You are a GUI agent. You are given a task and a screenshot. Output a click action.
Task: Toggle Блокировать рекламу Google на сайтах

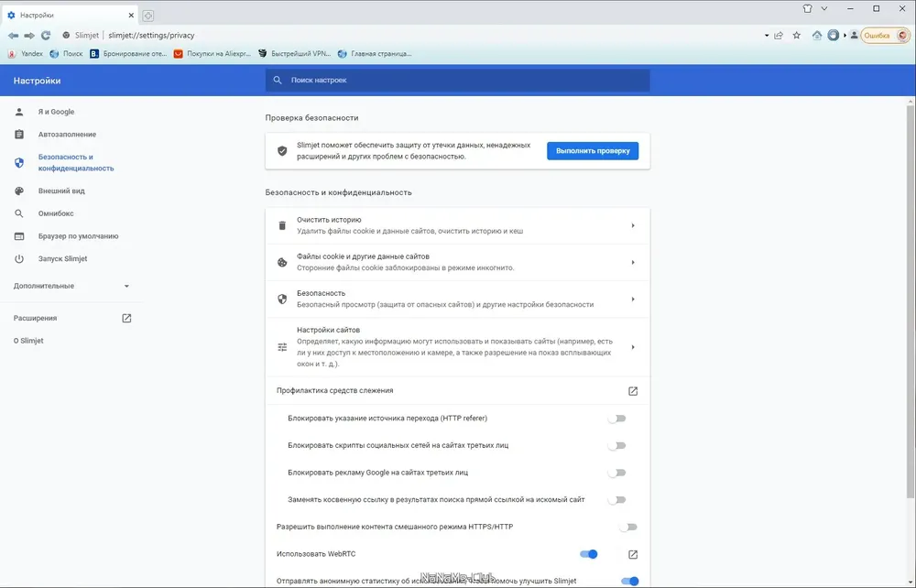[x=616, y=473]
